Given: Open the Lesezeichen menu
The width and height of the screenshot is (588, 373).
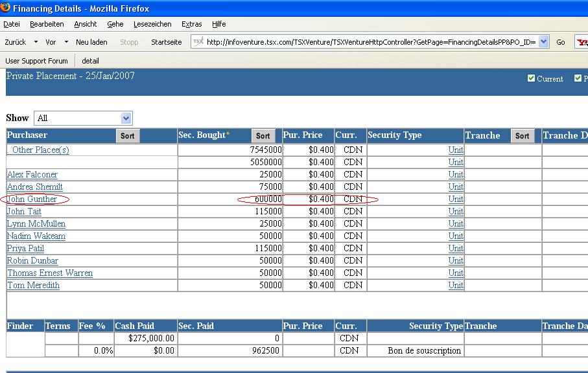Looking at the screenshot, I should tap(152, 25).
